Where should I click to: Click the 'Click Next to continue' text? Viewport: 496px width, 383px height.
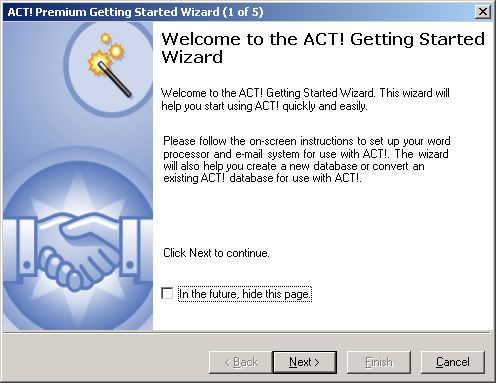pyautogui.click(x=216, y=253)
